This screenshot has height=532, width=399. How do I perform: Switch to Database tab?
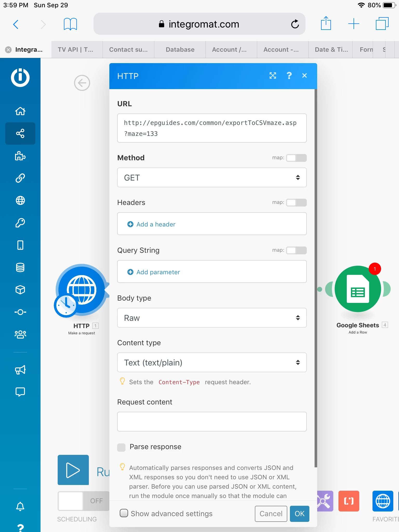pos(180,50)
